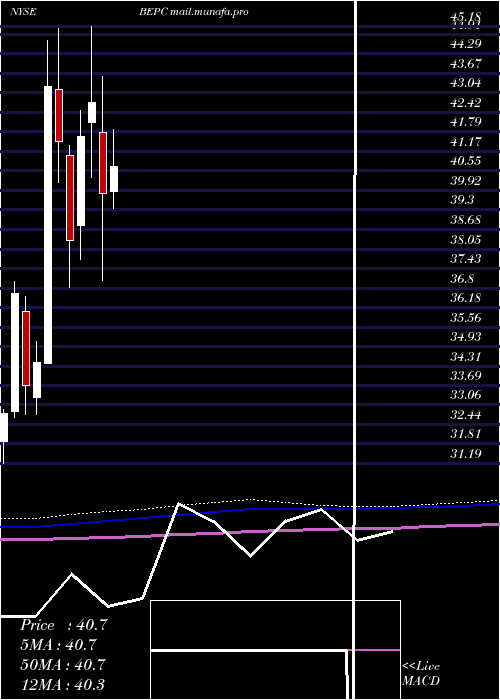
Task: Click the 44.29 price axis label
Action: click(466, 44)
